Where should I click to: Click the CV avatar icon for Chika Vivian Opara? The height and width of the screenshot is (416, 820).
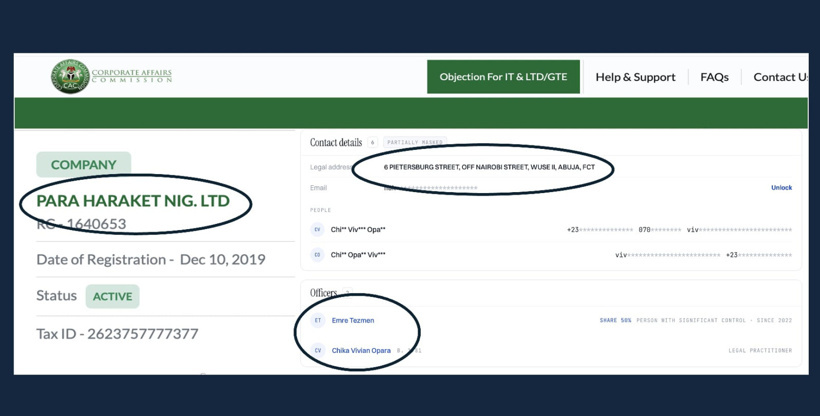317,351
